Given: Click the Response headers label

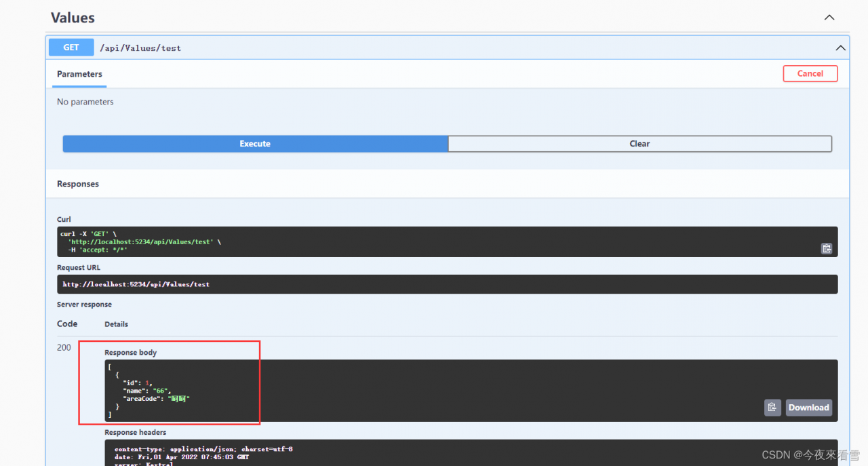Looking at the screenshot, I should click(x=136, y=432).
